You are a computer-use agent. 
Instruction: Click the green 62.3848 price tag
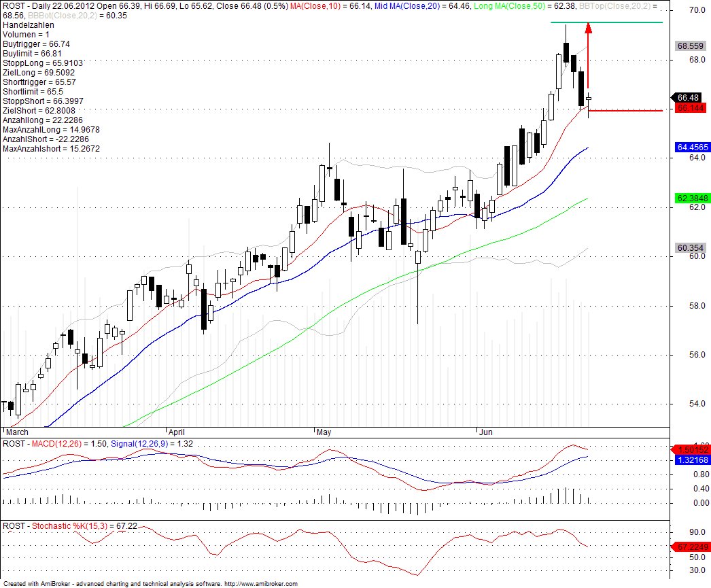click(x=693, y=198)
